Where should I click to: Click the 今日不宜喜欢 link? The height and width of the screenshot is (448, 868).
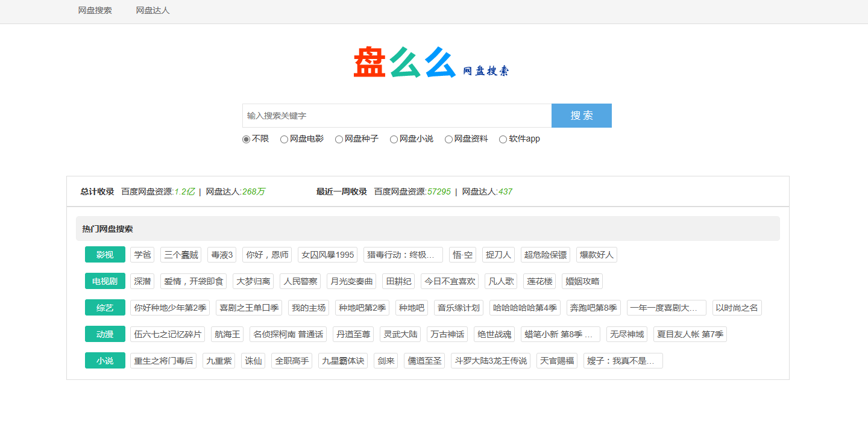pos(450,281)
